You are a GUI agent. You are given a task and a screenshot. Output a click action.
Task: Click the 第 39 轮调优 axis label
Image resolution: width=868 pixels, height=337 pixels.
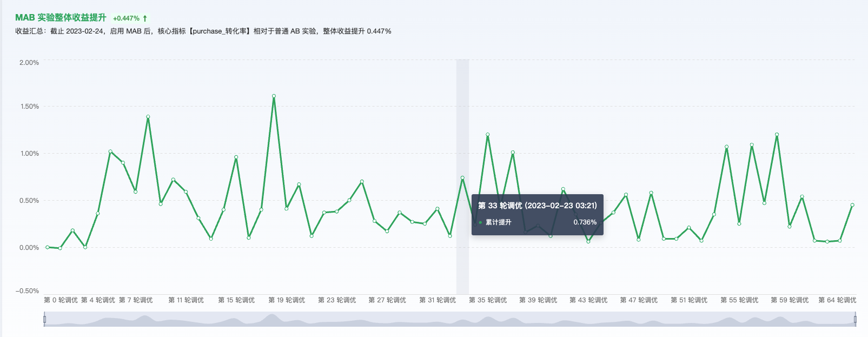point(538,300)
